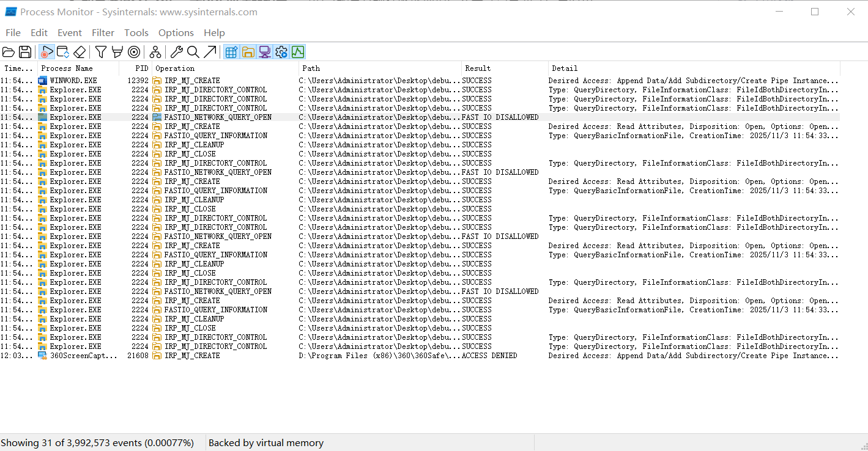The image size is (868, 451).
Task: Open the Filter menu
Action: [103, 32]
